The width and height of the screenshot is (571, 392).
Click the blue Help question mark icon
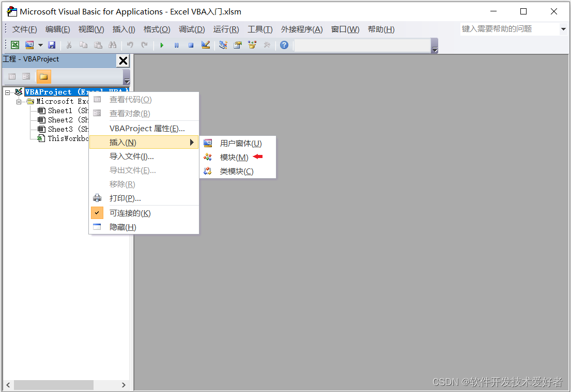284,45
